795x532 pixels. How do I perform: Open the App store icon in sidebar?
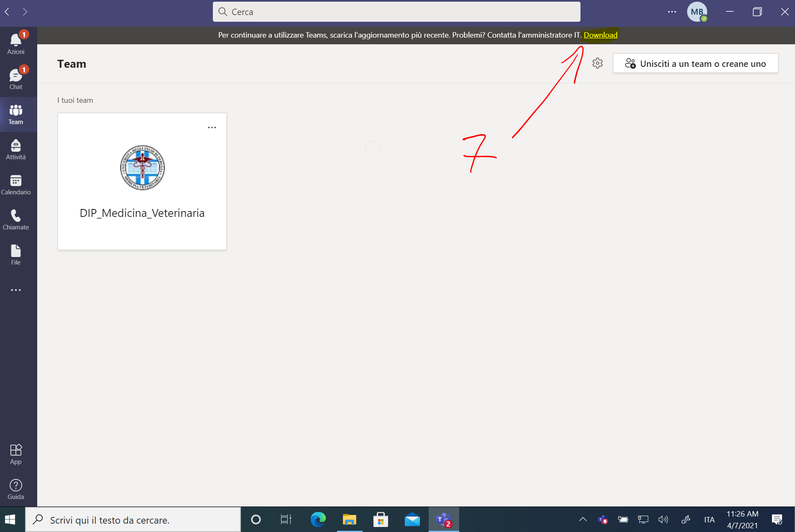point(16,454)
